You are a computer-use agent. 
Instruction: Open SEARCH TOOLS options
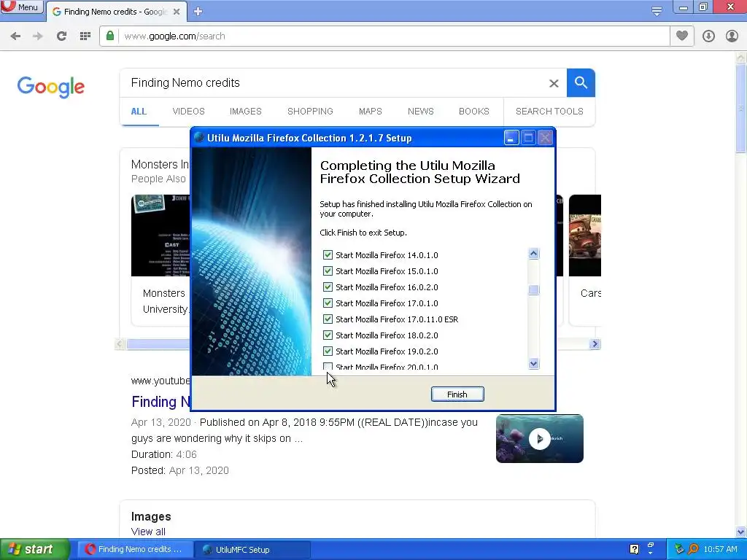(549, 112)
